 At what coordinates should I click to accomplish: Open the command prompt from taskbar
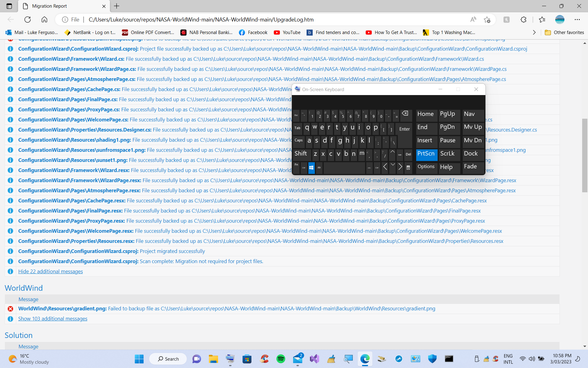coord(449,359)
